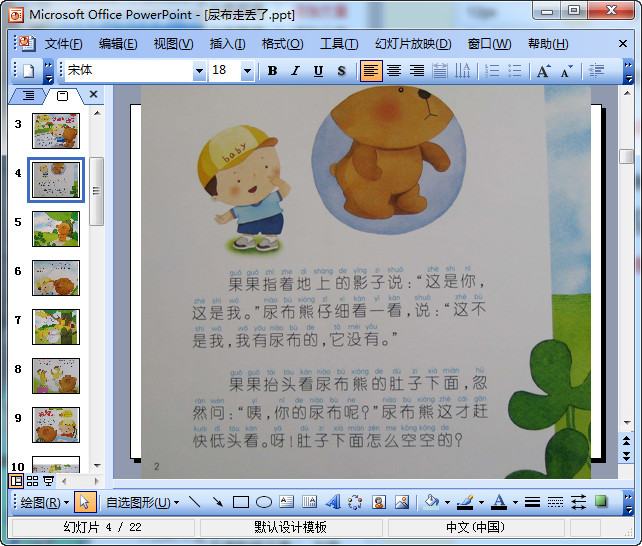Open Line Color dropdown arrow
Image resolution: width=642 pixels, height=546 pixels.
pyautogui.click(x=481, y=502)
